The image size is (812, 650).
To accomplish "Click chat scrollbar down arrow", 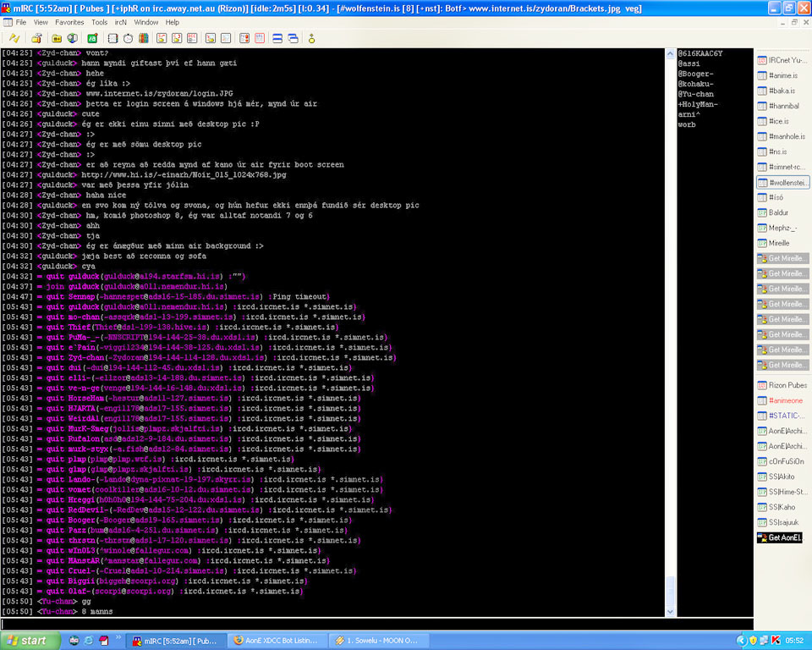I will 670,612.
